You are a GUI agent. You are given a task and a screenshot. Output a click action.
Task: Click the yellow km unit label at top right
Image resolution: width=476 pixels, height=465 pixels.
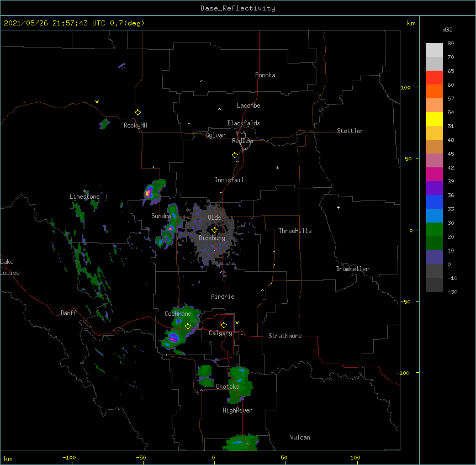[x=411, y=23]
